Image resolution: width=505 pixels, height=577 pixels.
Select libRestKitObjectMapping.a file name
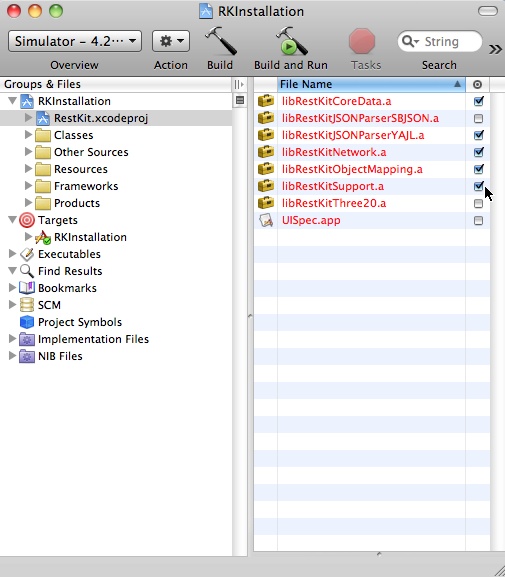coord(352,169)
